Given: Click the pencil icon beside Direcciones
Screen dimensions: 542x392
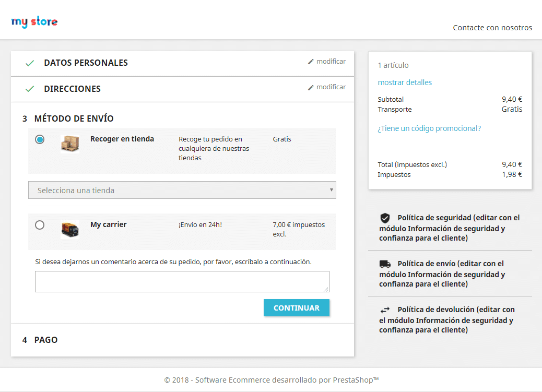Looking at the screenshot, I should click(x=311, y=87).
